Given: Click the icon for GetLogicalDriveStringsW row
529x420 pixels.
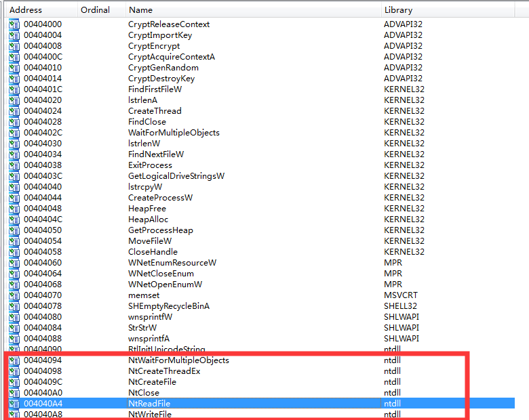Looking at the screenshot, I should coord(14,176).
